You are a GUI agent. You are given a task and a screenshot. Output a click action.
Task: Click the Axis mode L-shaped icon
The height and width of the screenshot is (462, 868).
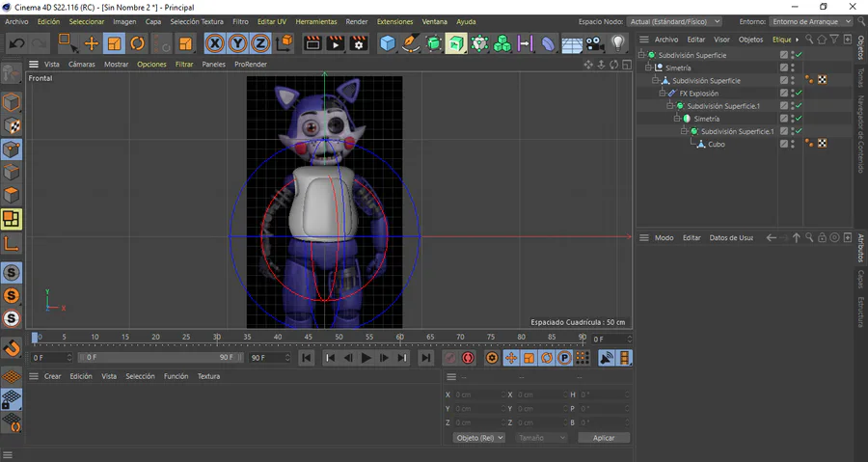point(11,243)
